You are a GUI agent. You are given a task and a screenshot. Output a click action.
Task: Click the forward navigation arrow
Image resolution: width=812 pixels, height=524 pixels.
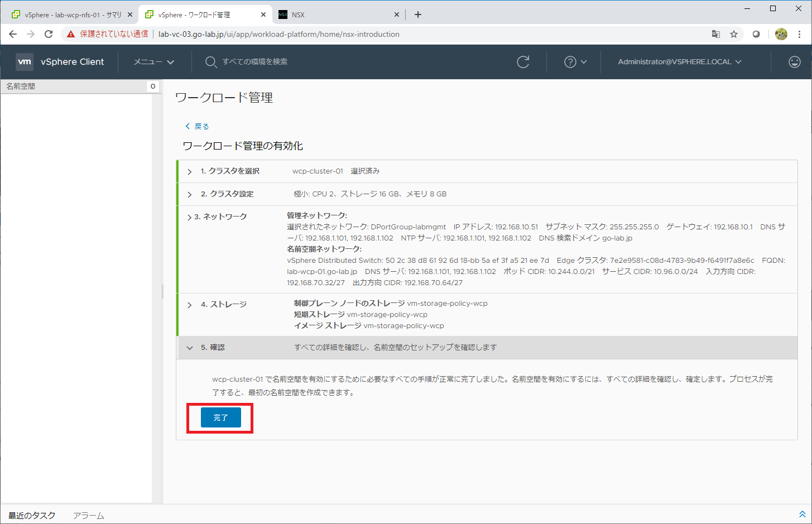coord(31,34)
